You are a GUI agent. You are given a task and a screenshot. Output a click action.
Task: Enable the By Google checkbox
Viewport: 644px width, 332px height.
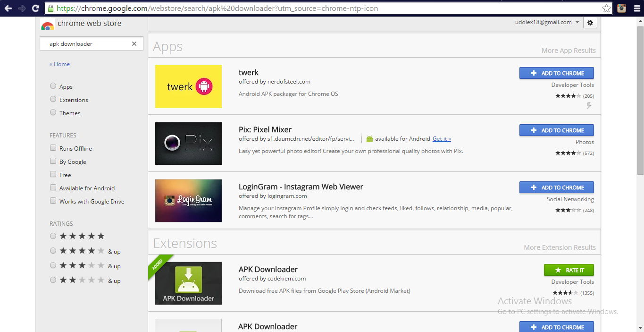[x=53, y=161]
